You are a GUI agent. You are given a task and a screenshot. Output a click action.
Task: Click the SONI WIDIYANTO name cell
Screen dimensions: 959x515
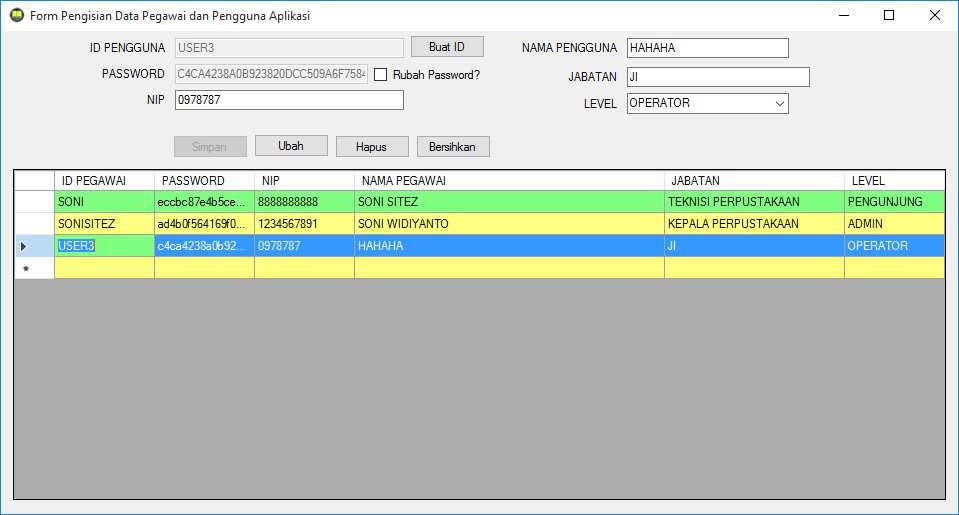click(x=508, y=224)
